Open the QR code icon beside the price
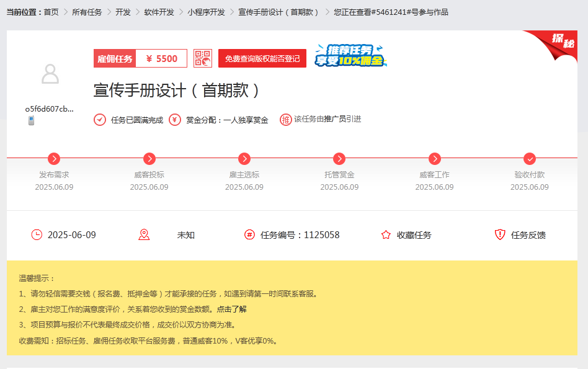 coord(202,58)
